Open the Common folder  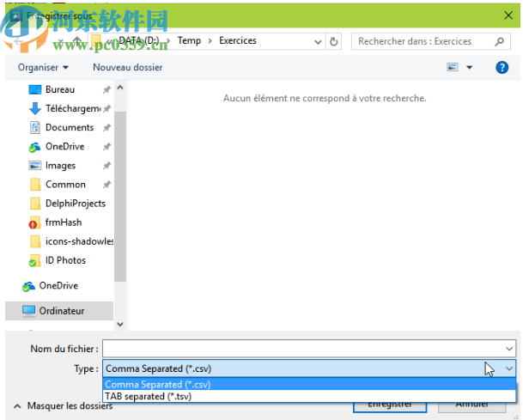click(65, 185)
